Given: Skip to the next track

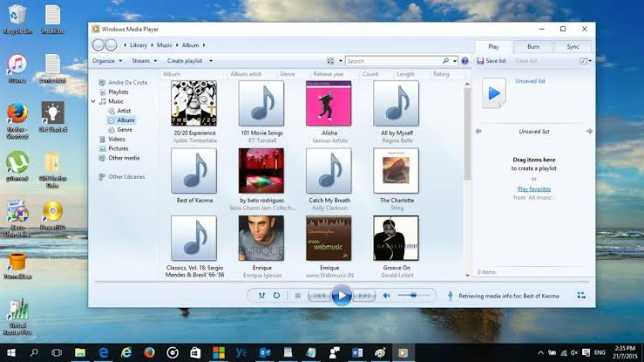Looking at the screenshot, I should 365,296.
